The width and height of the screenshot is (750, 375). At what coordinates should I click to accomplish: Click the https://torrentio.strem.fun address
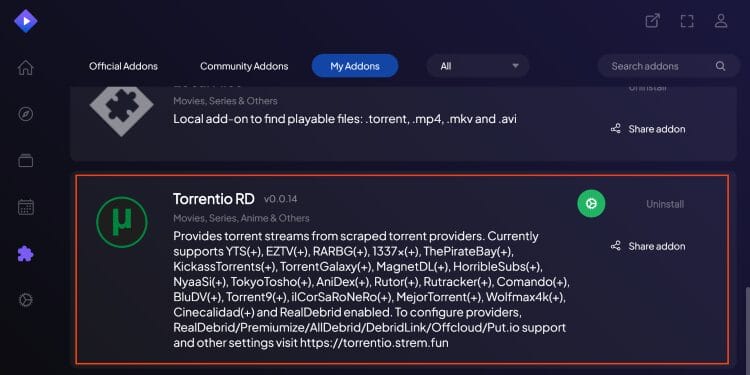pos(374,343)
